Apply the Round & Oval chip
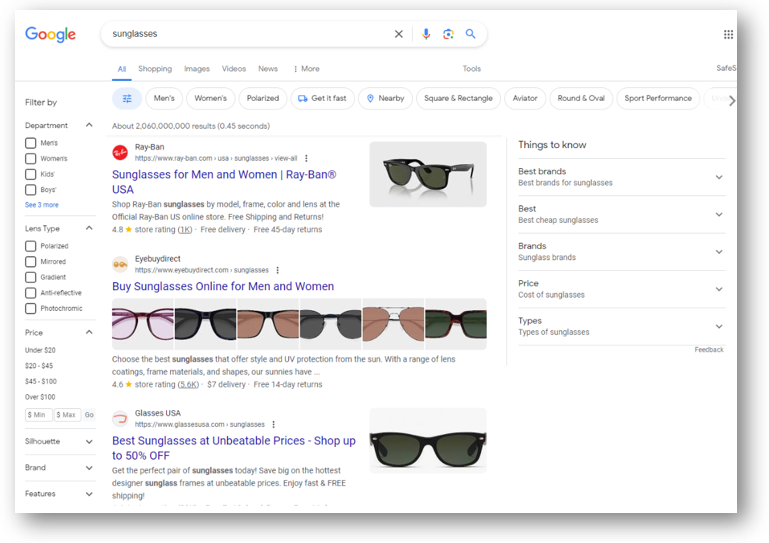This screenshot has width=769, height=543. coord(581,99)
